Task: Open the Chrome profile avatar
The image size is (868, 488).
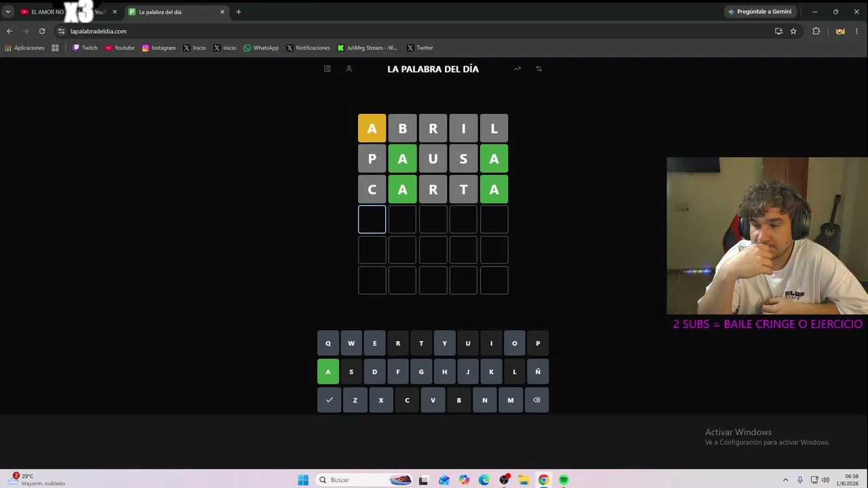Action: 840,31
